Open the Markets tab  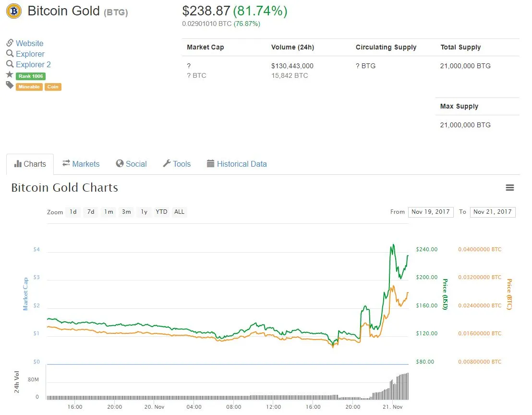coord(81,164)
